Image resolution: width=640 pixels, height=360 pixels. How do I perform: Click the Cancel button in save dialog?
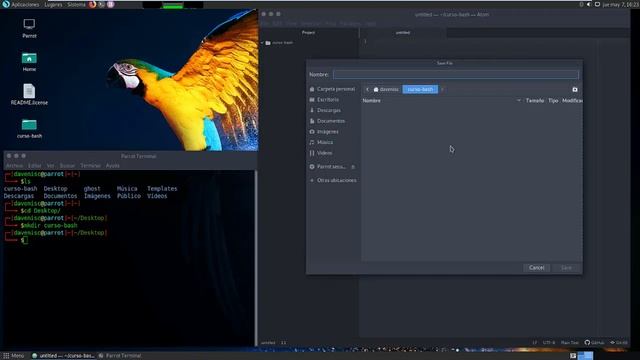point(536,268)
